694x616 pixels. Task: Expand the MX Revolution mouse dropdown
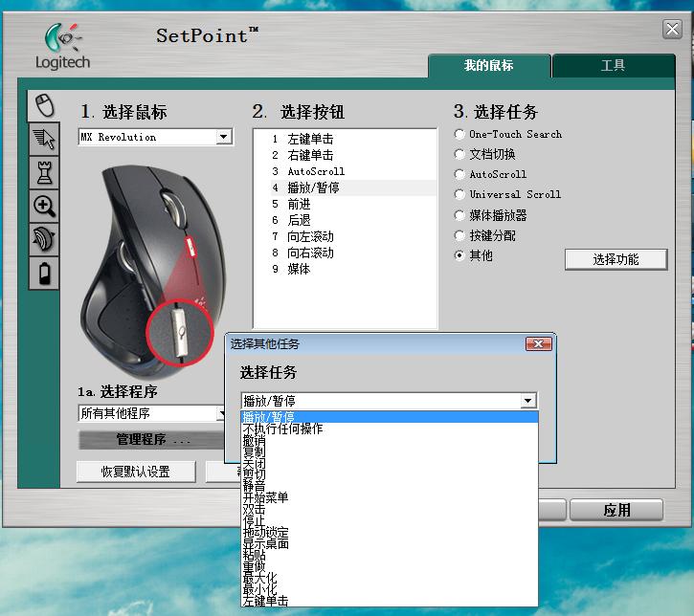224,137
